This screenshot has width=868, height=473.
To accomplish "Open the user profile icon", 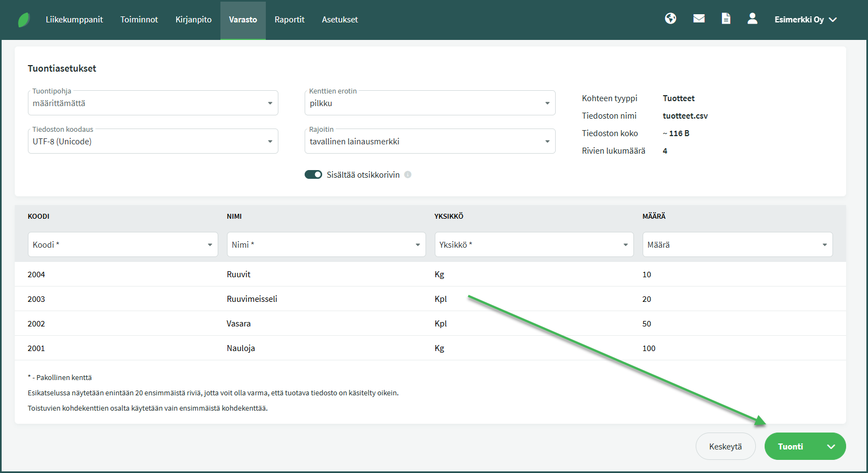I will (752, 19).
